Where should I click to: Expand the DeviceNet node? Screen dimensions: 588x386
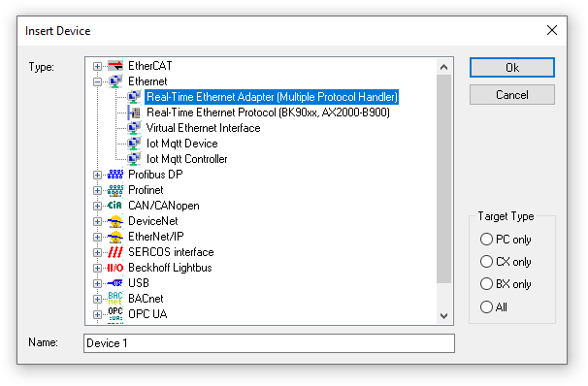pos(97,221)
